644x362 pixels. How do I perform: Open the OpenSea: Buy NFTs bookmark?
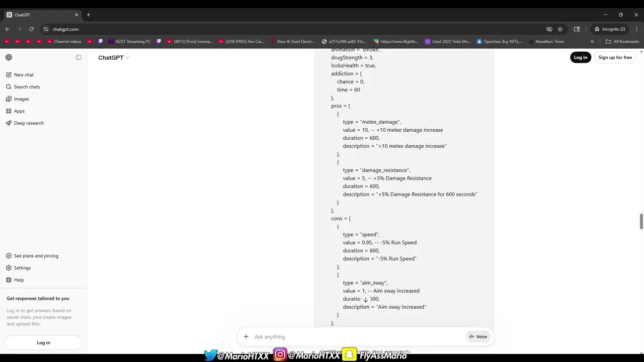[x=500, y=42]
